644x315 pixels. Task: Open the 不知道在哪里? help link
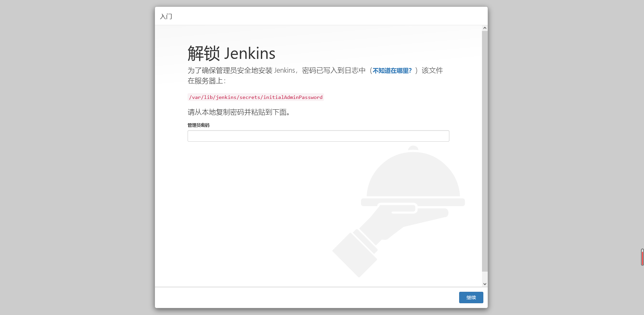pyautogui.click(x=392, y=71)
